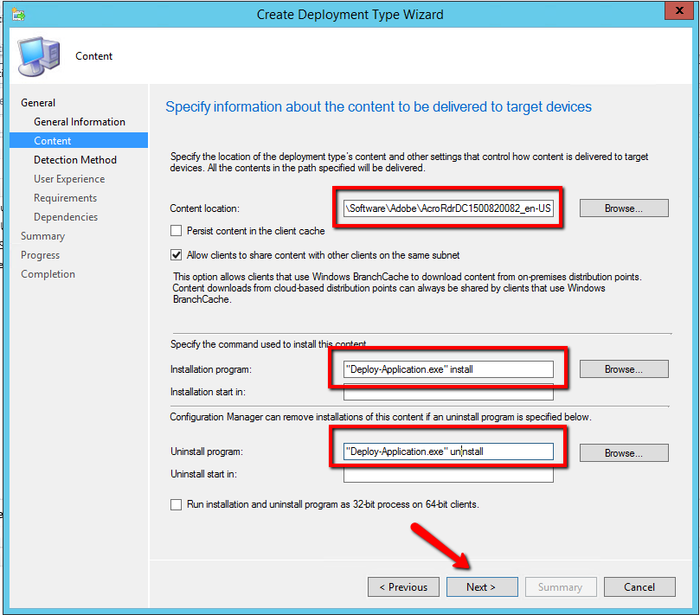This screenshot has height=615, width=700.
Task: Browse for the installation program
Action: [623, 369]
